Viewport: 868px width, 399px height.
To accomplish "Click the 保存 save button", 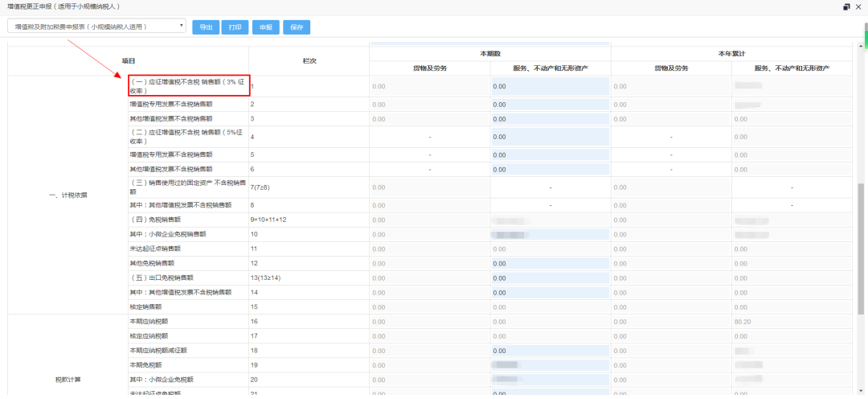I will 297,27.
